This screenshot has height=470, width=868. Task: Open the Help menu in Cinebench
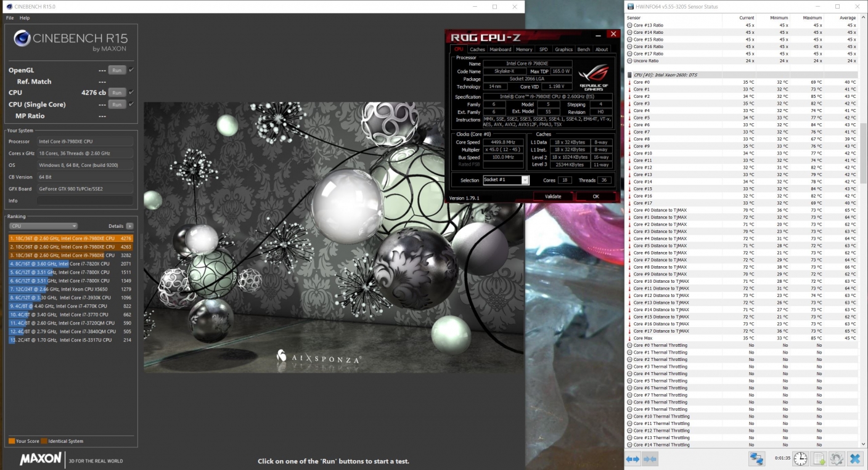25,18
